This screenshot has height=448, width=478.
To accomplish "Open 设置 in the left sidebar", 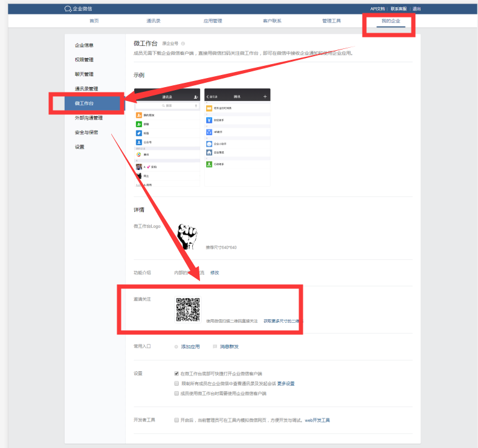I will pos(80,147).
